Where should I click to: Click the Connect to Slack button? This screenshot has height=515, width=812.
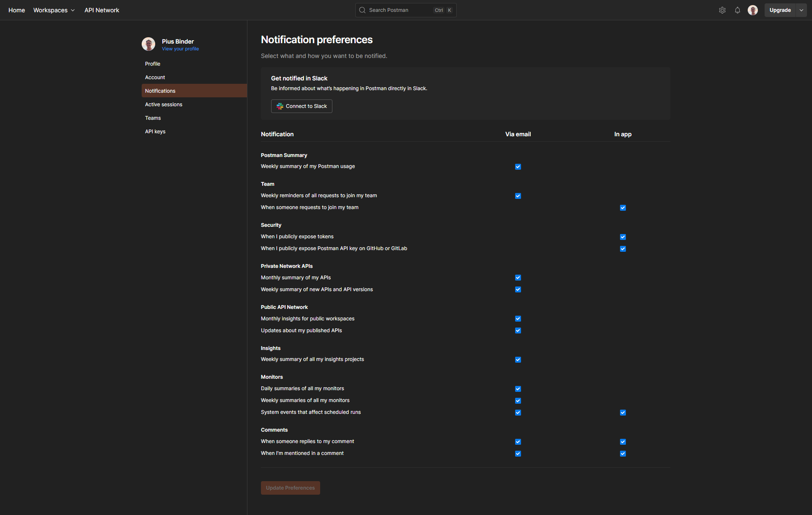pyautogui.click(x=302, y=106)
